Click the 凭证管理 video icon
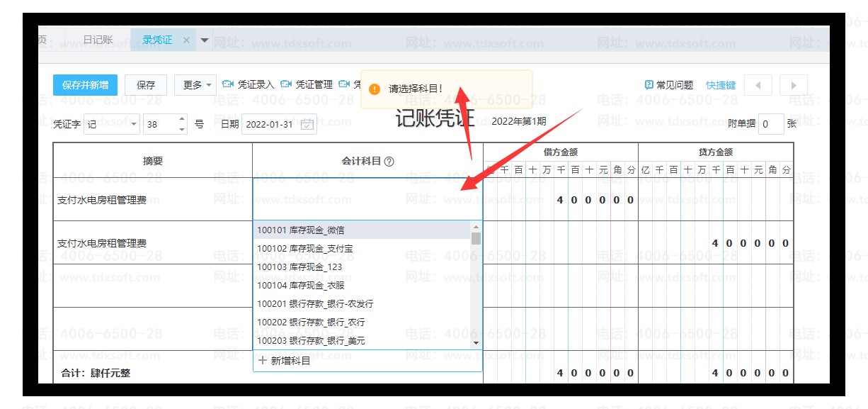Screen dimensions: 868x409 click(286, 84)
